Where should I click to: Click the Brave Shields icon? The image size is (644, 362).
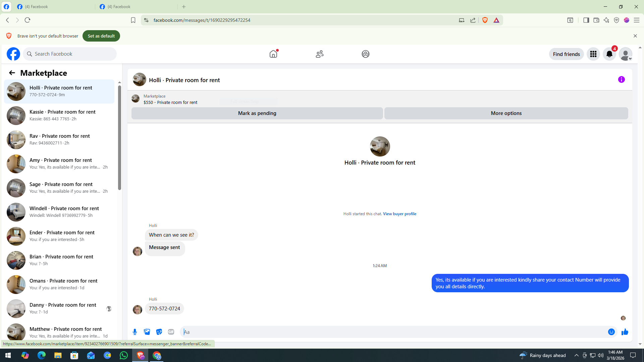485,20
